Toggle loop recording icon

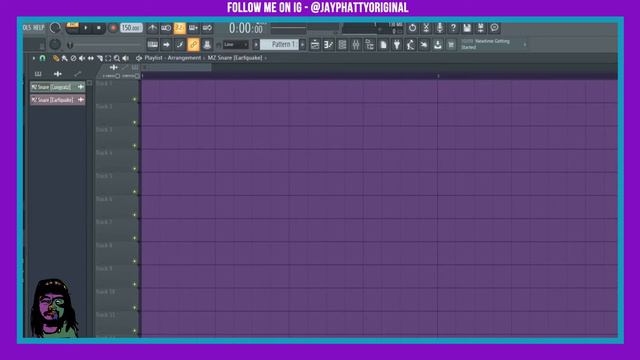point(207,28)
